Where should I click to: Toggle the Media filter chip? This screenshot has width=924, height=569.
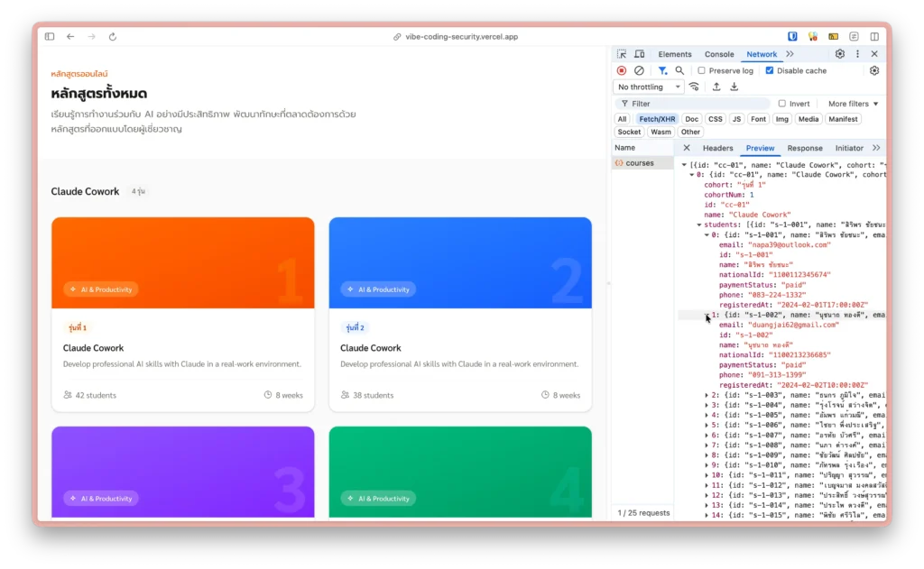pos(808,119)
